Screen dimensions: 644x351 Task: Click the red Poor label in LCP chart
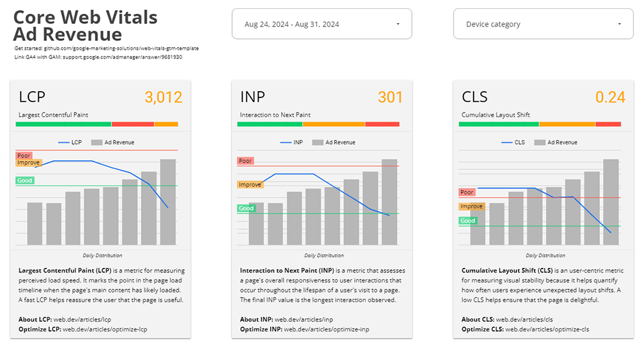(24, 155)
